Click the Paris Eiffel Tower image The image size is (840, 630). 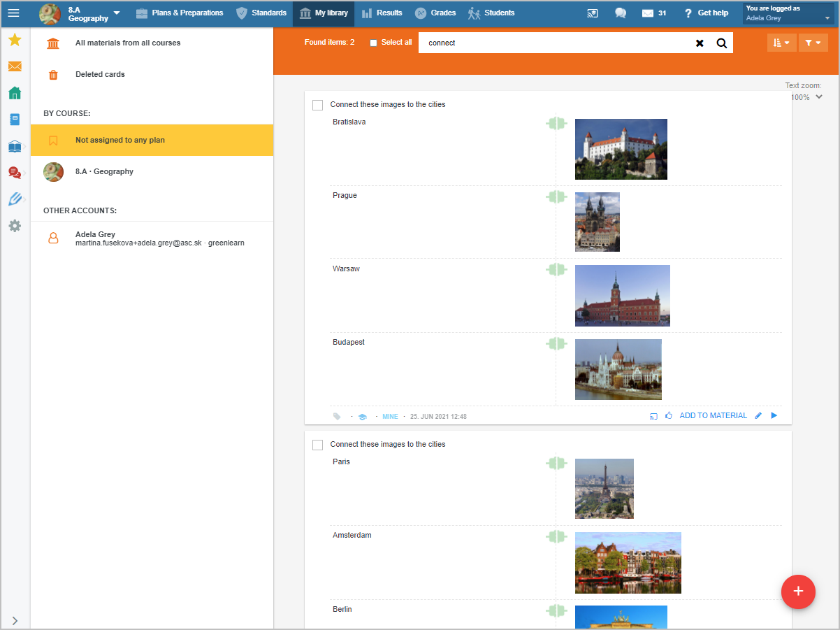(604, 489)
